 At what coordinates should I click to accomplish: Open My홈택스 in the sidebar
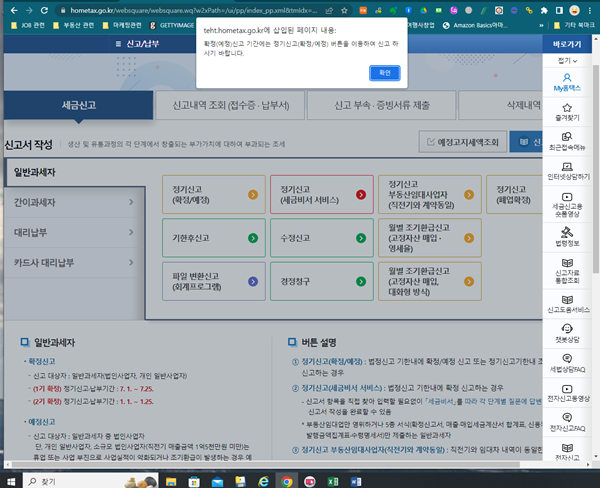567,82
